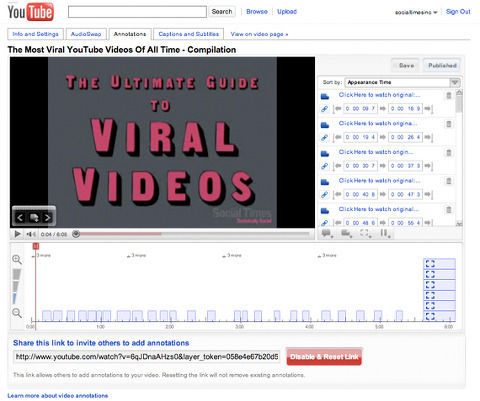480x401 pixels.
Task: Click the 'Share this link to invite others' heading
Action: point(101,343)
